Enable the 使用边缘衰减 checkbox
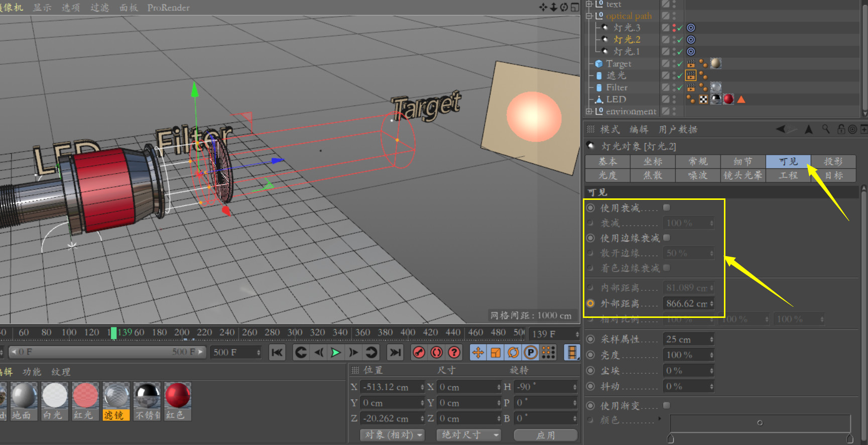The width and height of the screenshot is (868, 445). point(667,238)
